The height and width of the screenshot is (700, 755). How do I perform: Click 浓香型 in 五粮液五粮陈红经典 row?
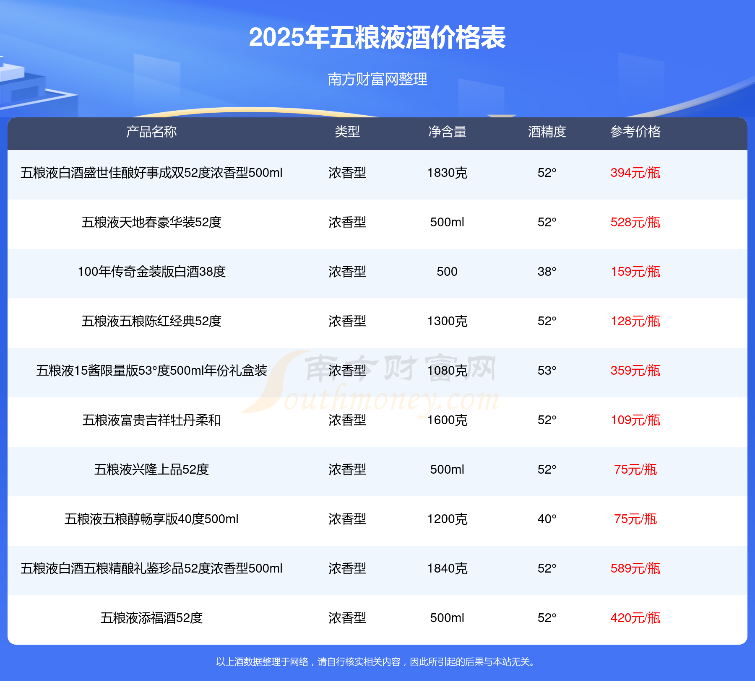(347, 321)
